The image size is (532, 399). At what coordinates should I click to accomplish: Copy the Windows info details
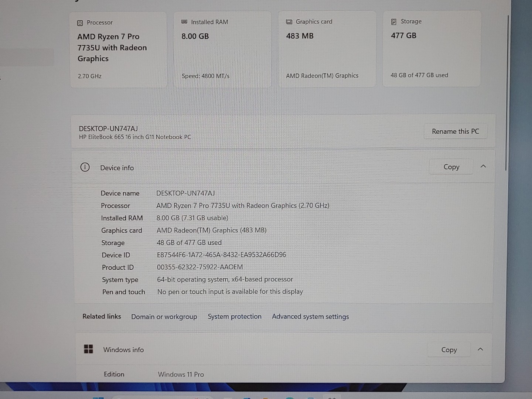click(x=449, y=349)
